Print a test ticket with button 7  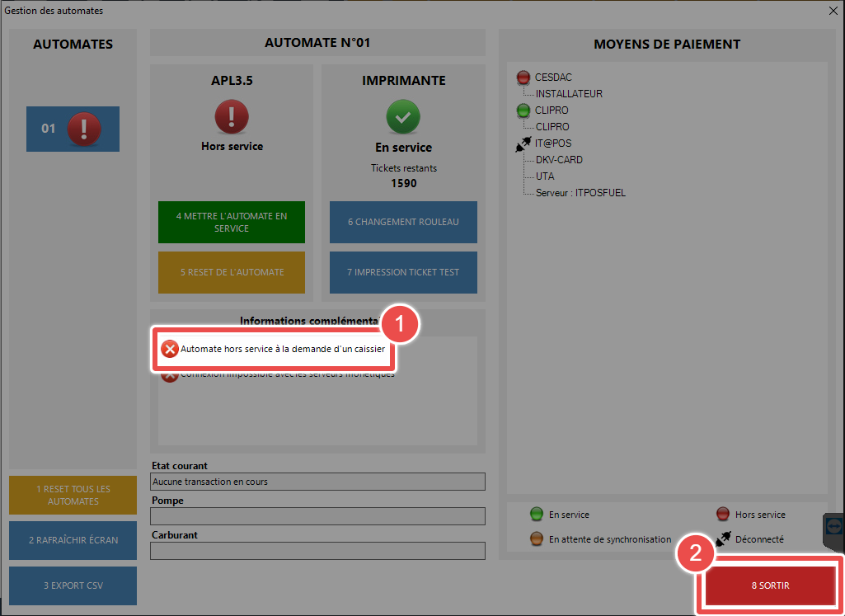coord(403,272)
